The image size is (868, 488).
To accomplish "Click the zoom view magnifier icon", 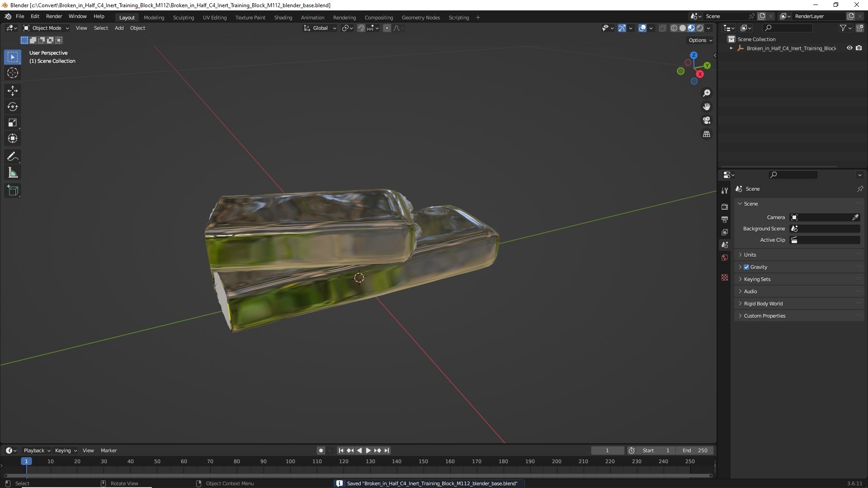I will (707, 93).
